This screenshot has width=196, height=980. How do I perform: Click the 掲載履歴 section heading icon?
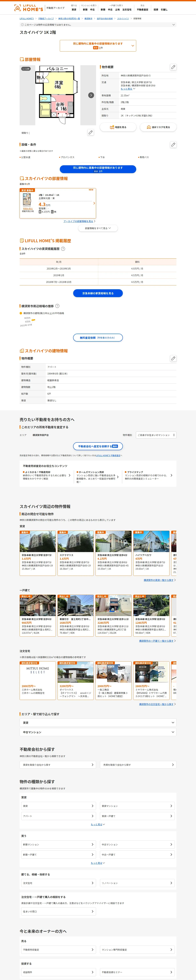[22, 241]
